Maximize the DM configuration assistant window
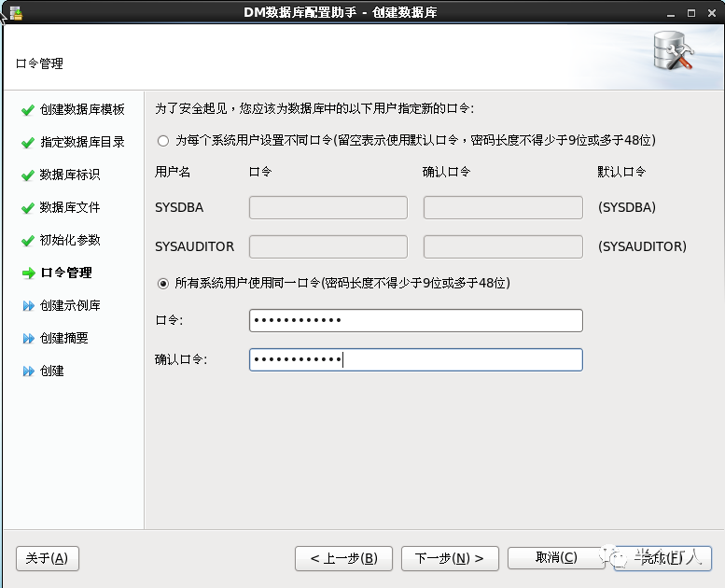This screenshot has height=588, width=725. tap(691, 13)
